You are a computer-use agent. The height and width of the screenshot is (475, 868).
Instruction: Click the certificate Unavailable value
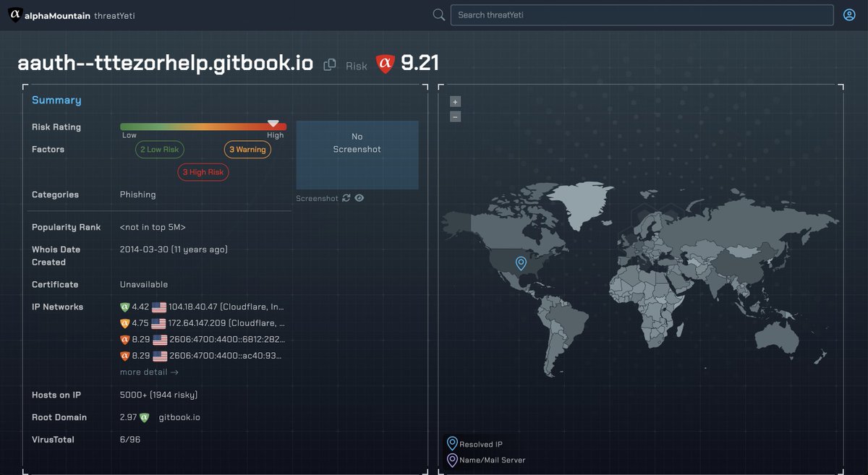[x=144, y=285]
